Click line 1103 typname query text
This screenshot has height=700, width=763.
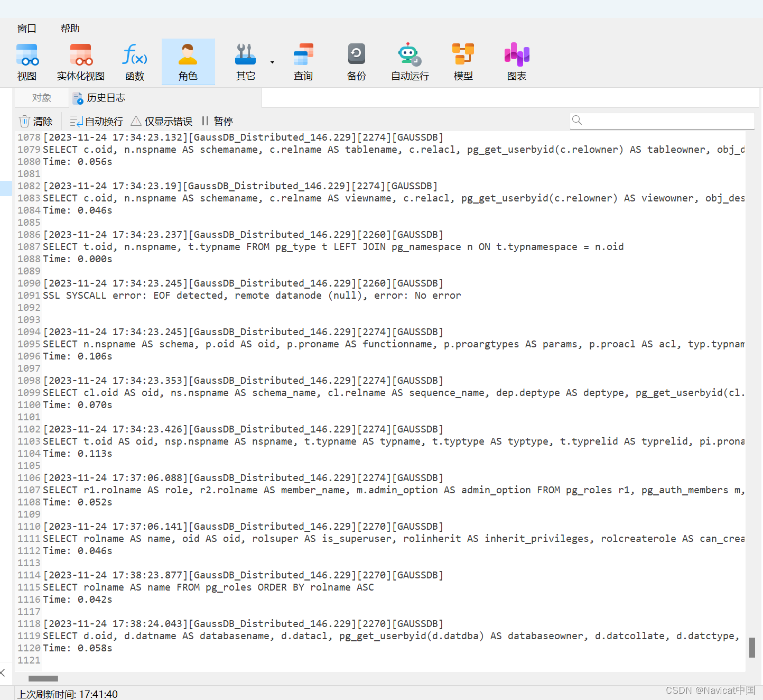pyautogui.click(x=394, y=441)
